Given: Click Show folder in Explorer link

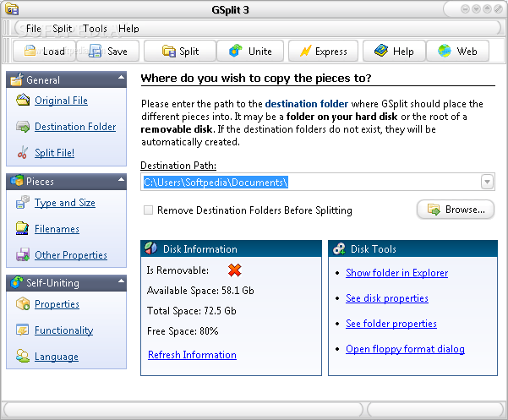Looking at the screenshot, I should [397, 273].
